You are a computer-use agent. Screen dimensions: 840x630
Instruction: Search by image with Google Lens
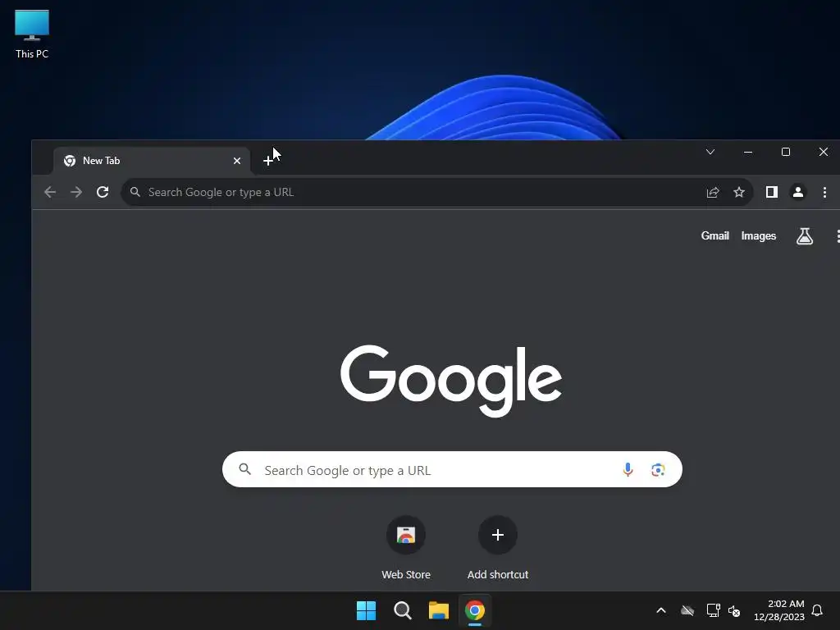(658, 470)
